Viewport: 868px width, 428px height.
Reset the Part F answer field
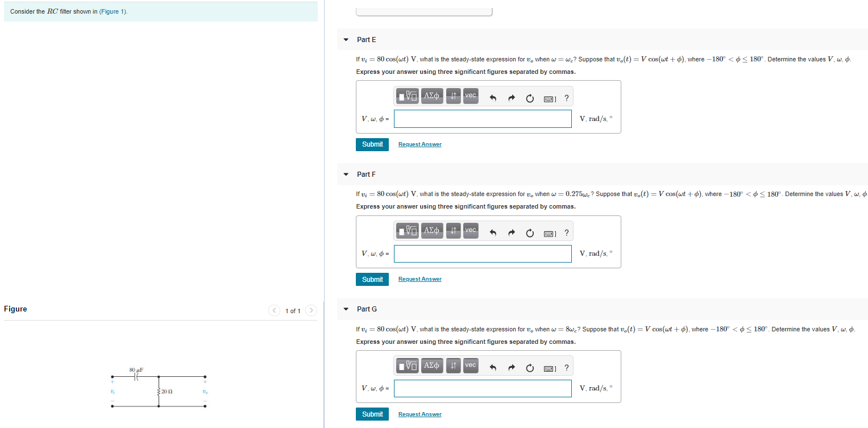pyautogui.click(x=530, y=233)
